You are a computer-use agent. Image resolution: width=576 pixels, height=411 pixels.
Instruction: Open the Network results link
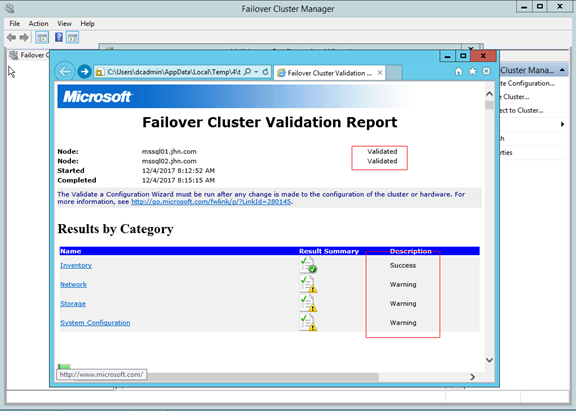click(x=73, y=284)
